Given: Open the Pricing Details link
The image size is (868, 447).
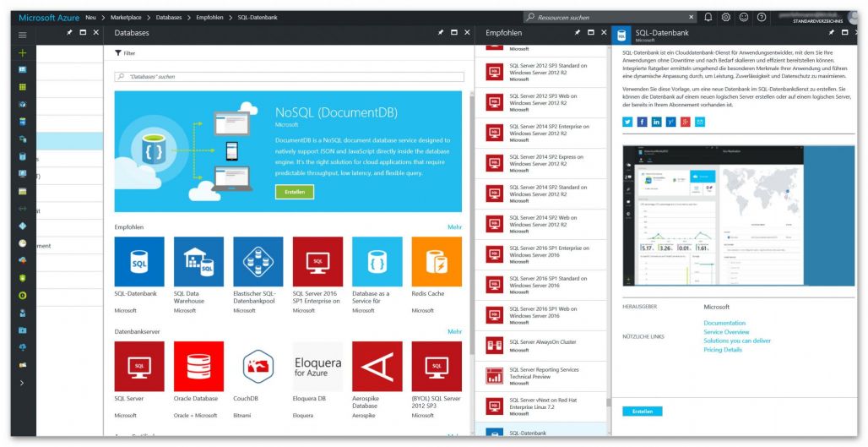Looking at the screenshot, I should pos(723,350).
